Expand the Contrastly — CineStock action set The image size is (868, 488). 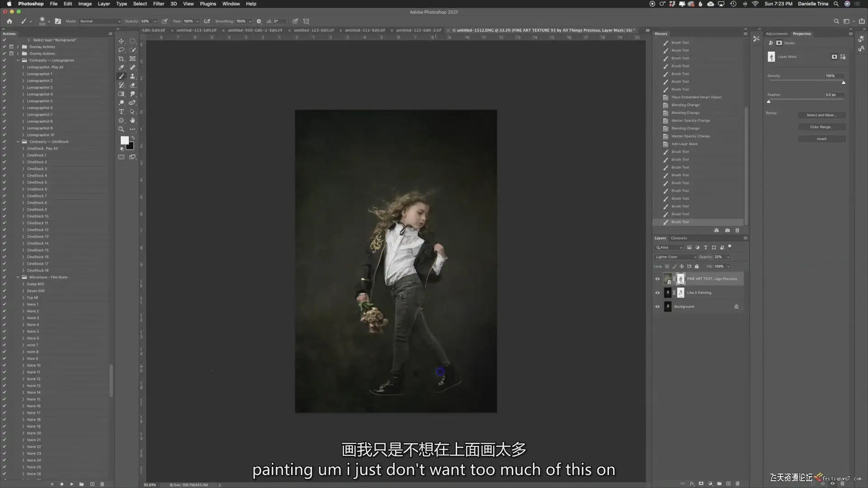[18, 141]
